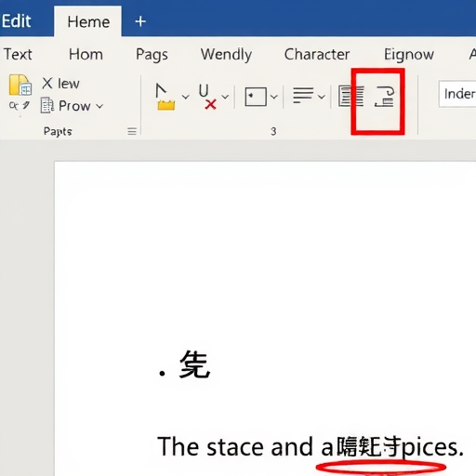
Task: Click the bullet character 先 in document
Action: point(194,364)
